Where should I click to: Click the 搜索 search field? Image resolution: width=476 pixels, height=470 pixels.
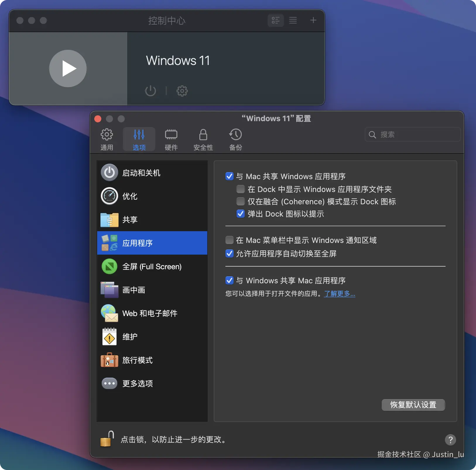pos(413,135)
